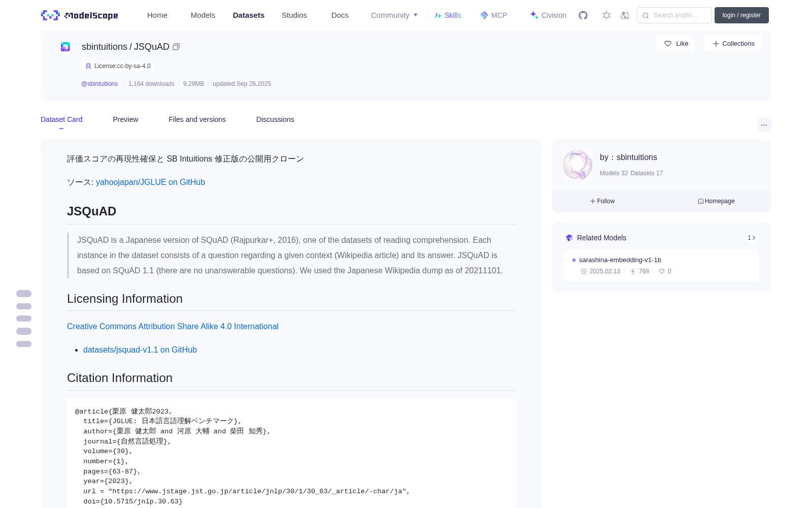Image resolution: width=812 pixels, height=508 pixels.
Task: Open the three-dots more options button
Action: pyautogui.click(x=764, y=124)
